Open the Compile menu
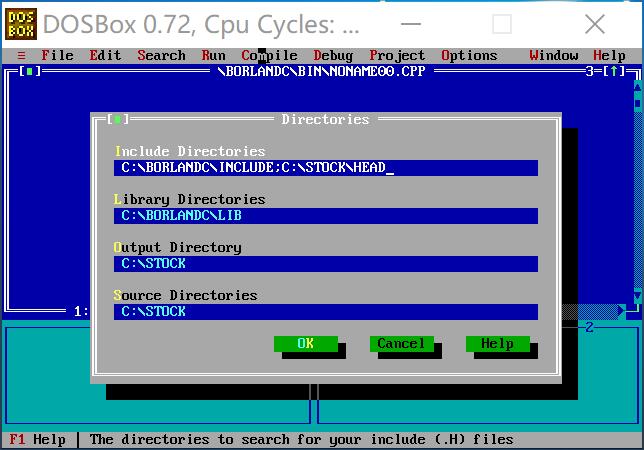 269,55
